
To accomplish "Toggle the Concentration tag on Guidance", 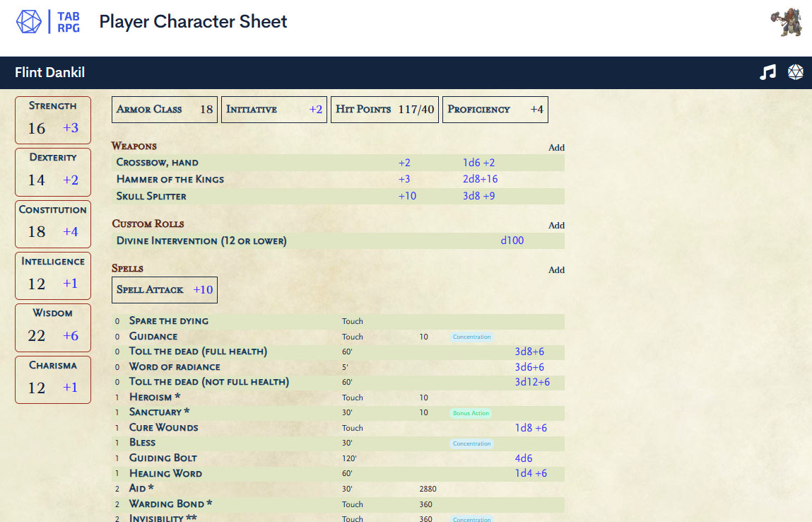I will pos(471,337).
